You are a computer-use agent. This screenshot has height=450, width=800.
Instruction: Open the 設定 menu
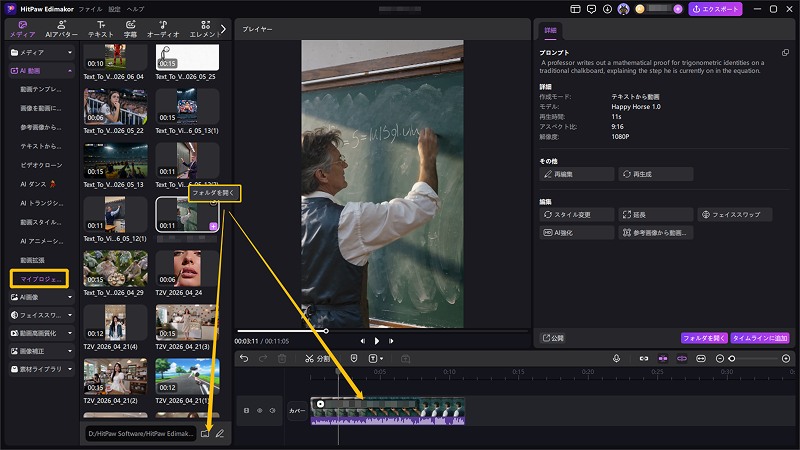114,9
